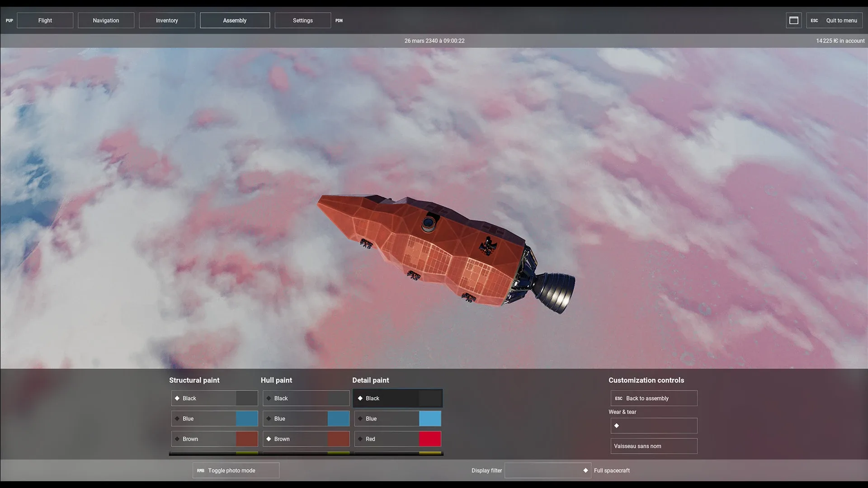
Task: Select Brown structural paint option
Action: [214, 439]
